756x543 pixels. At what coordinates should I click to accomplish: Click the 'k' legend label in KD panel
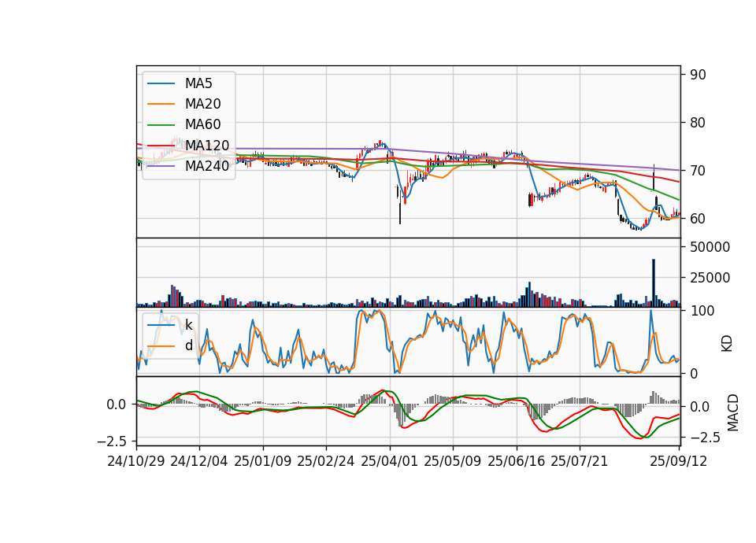(188, 325)
